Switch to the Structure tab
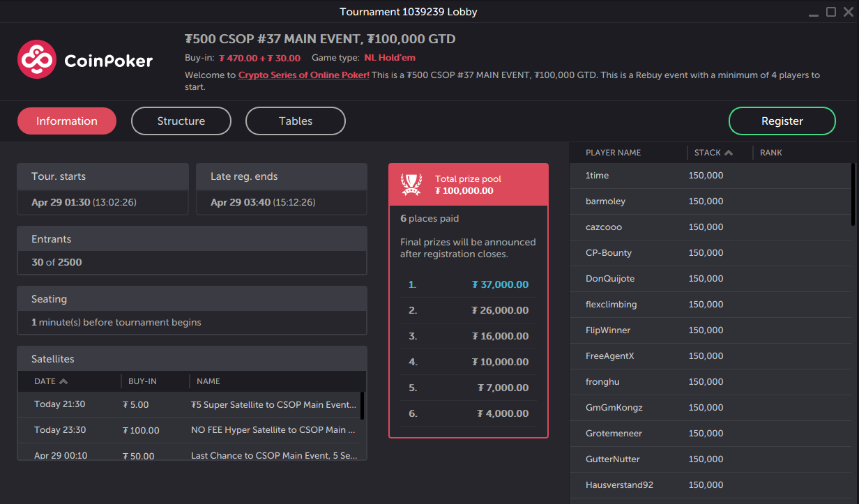The height and width of the screenshot is (504, 859). pyautogui.click(x=181, y=121)
